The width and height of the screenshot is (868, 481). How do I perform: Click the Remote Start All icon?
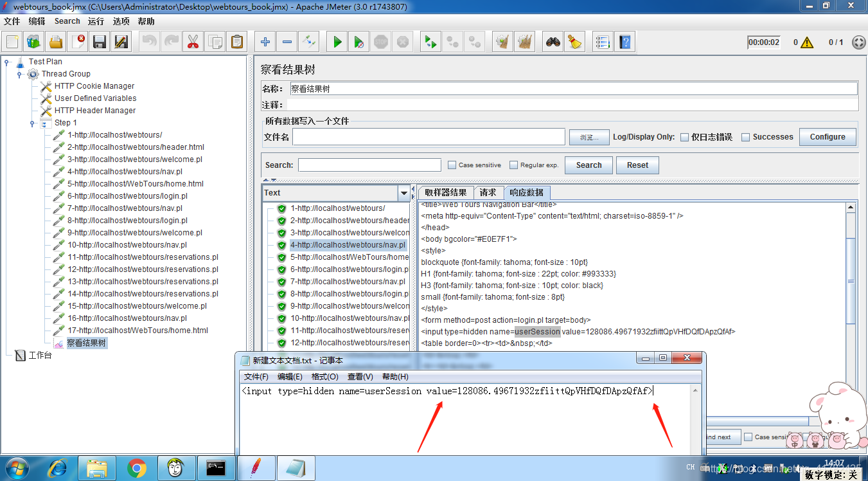click(x=430, y=42)
